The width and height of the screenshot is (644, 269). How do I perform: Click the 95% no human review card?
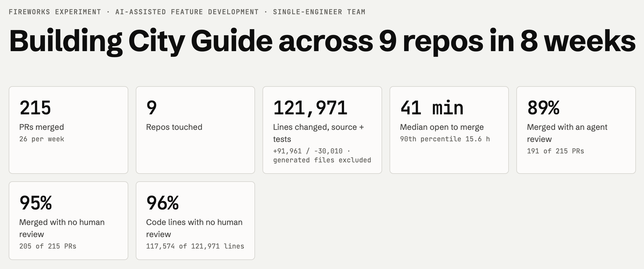68,221
